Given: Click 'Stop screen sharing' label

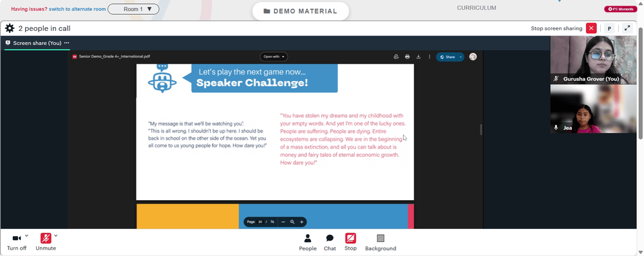Looking at the screenshot, I should 556,28.
